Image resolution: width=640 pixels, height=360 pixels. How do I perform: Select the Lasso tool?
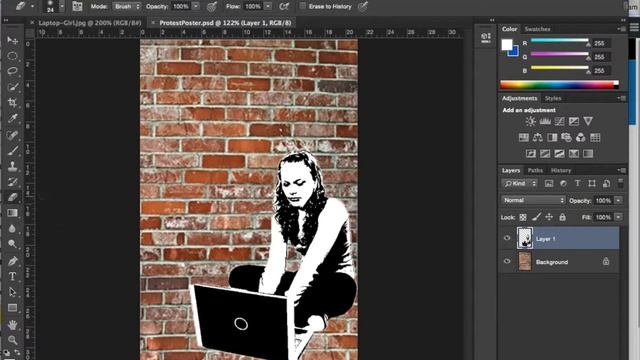pyautogui.click(x=12, y=71)
